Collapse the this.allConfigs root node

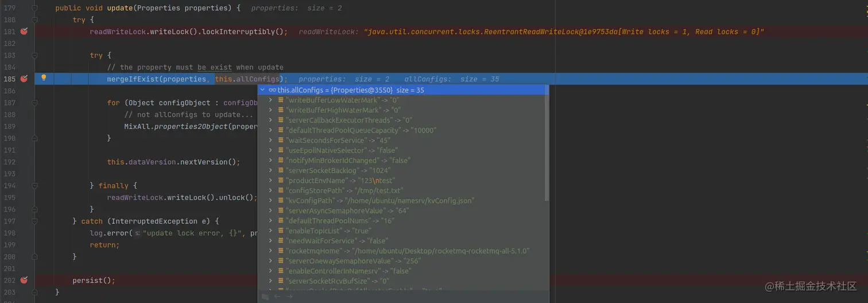click(x=262, y=90)
